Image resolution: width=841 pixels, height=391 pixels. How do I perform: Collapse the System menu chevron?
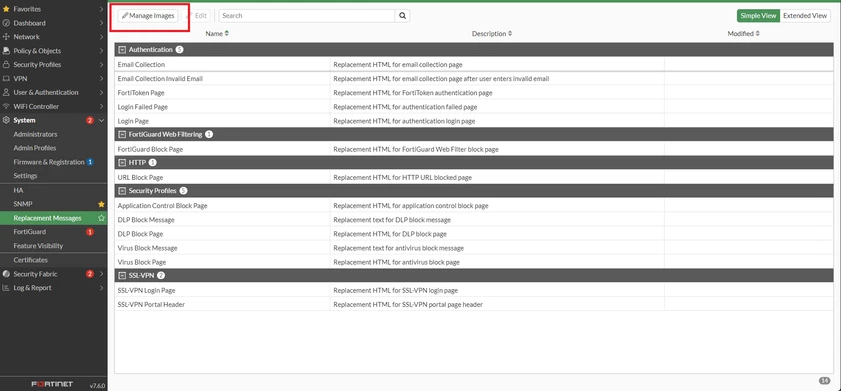[x=101, y=121]
